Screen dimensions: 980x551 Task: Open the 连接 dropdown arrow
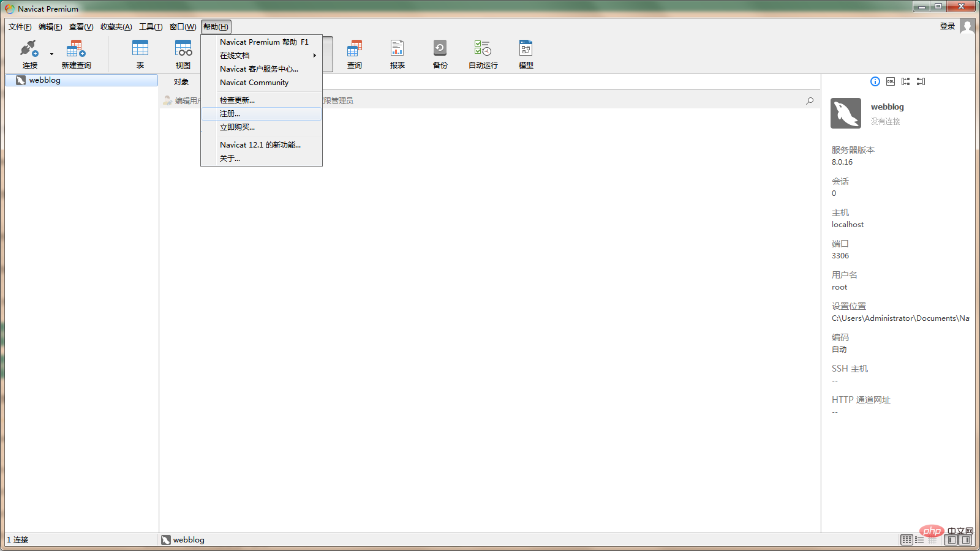click(51, 54)
